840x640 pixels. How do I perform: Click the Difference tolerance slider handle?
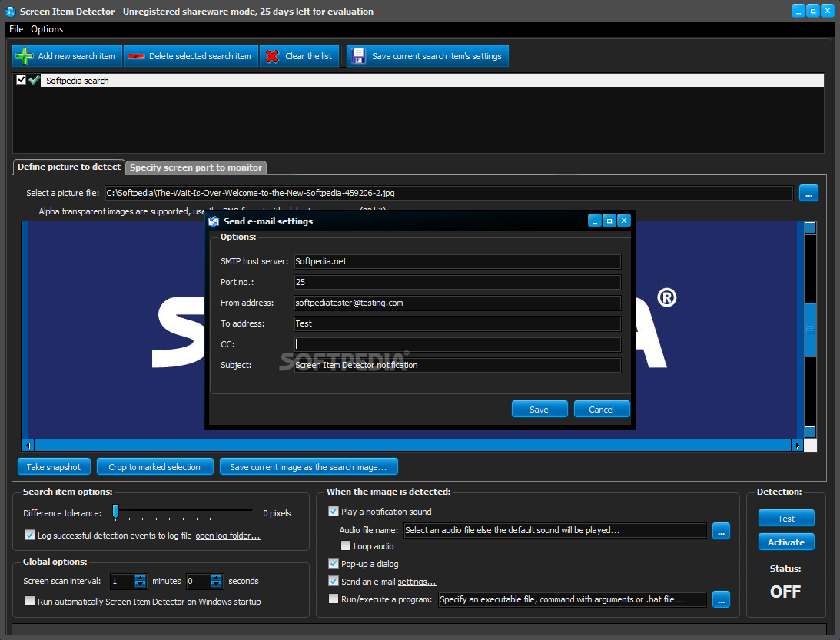pos(115,512)
